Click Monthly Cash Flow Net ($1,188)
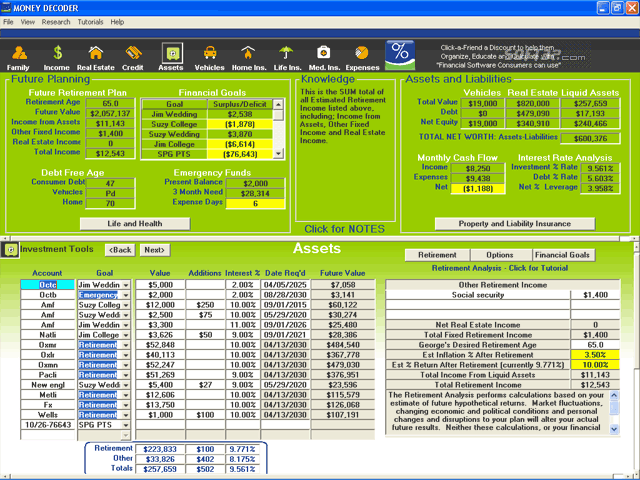Image resolution: width=640 pixels, height=480 pixels. [478, 189]
